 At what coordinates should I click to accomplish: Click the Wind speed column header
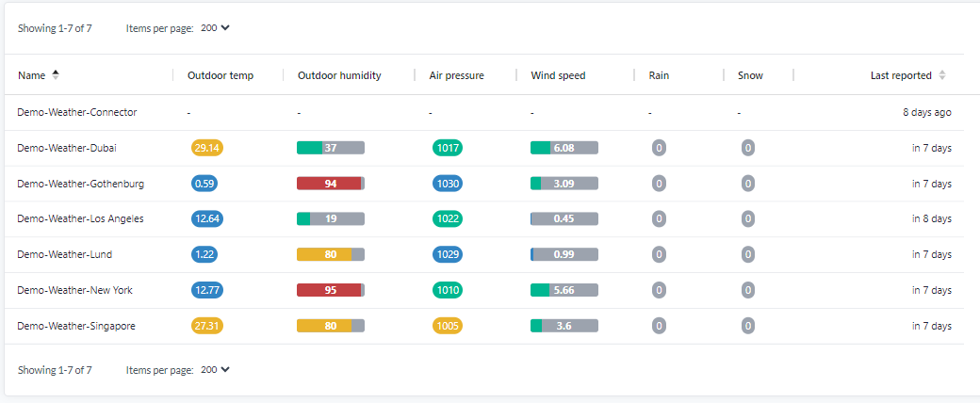tap(558, 75)
